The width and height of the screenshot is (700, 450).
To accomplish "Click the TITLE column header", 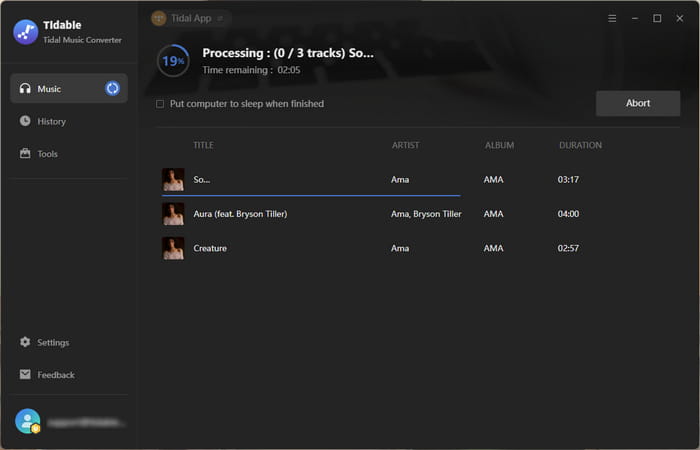I will tap(203, 145).
